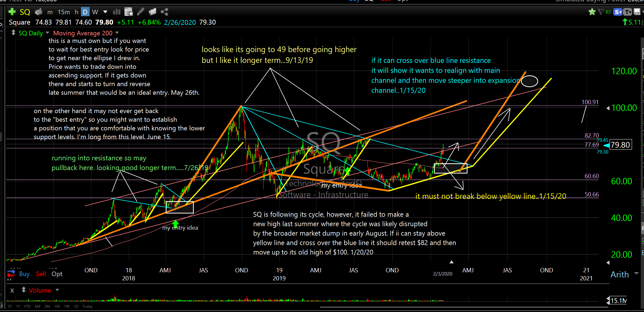Expand the Moving Average 200 dropdown
The image size is (644, 312).
coord(117,33)
